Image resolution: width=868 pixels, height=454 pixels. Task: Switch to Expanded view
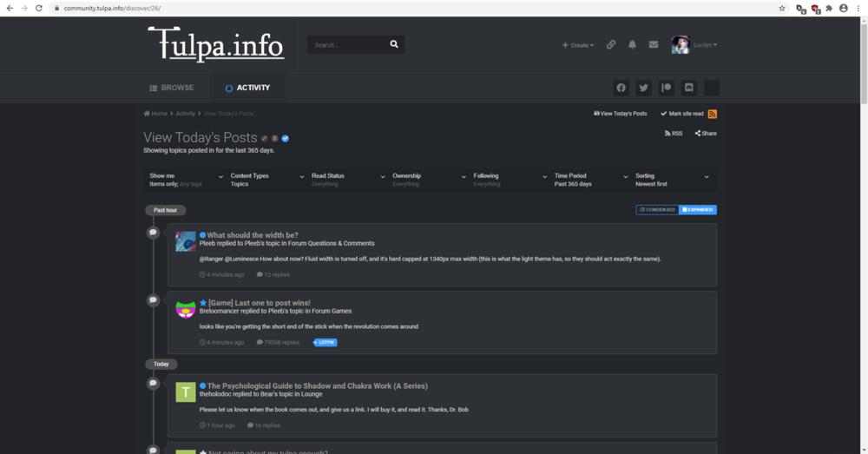click(698, 210)
